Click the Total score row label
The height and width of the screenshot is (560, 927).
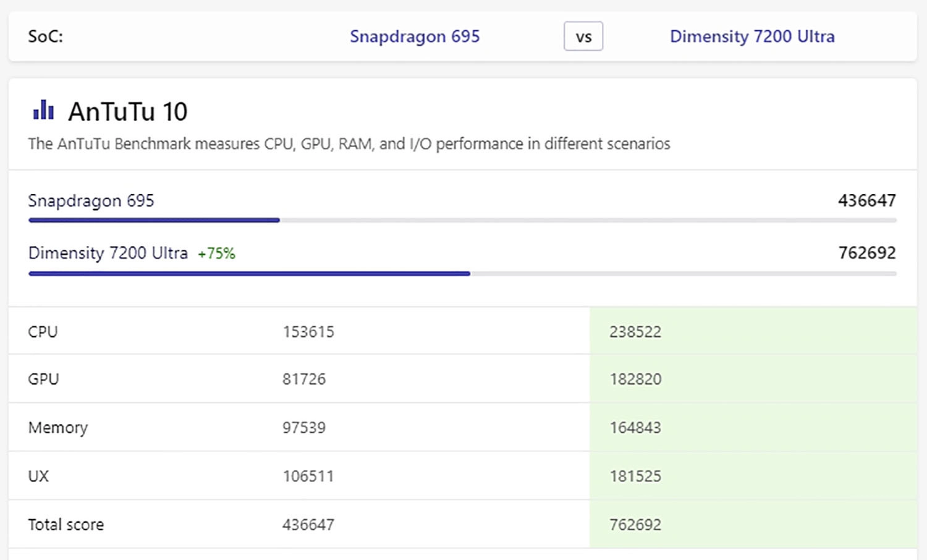tap(66, 525)
